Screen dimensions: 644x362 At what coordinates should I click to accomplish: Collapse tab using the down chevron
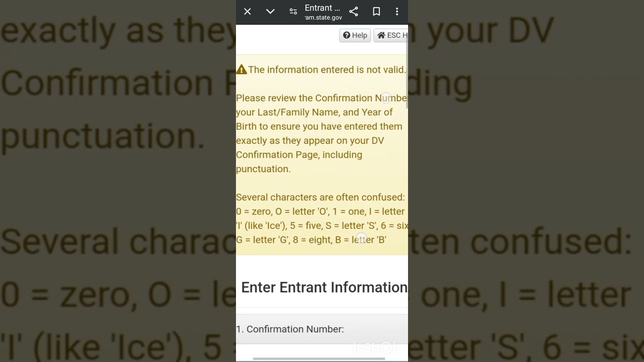[x=270, y=12]
